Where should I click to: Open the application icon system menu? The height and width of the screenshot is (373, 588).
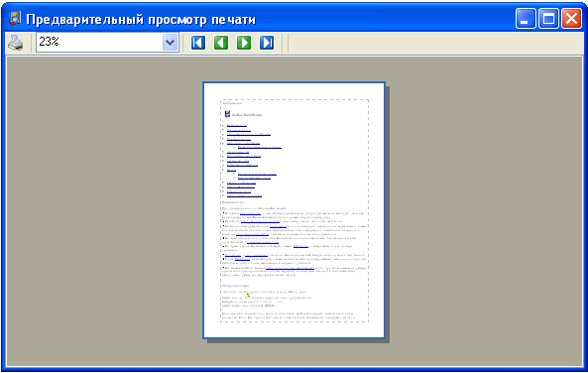(x=15, y=19)
